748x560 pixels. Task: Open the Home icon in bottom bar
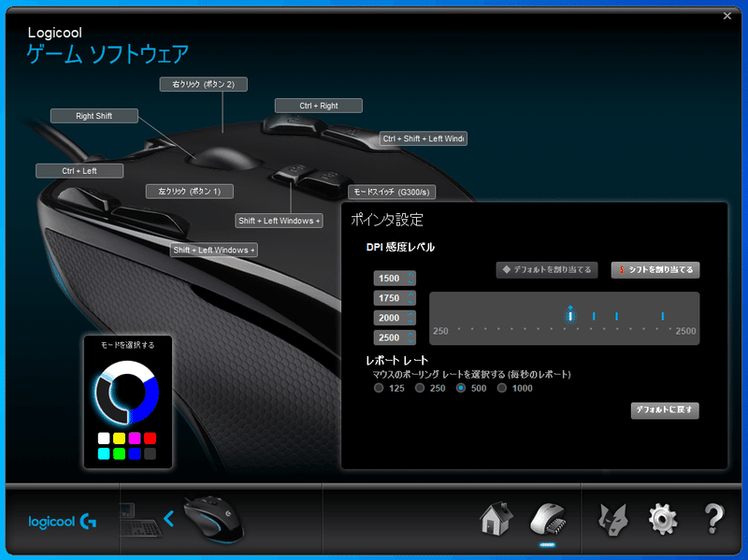[x=496, y=519]
